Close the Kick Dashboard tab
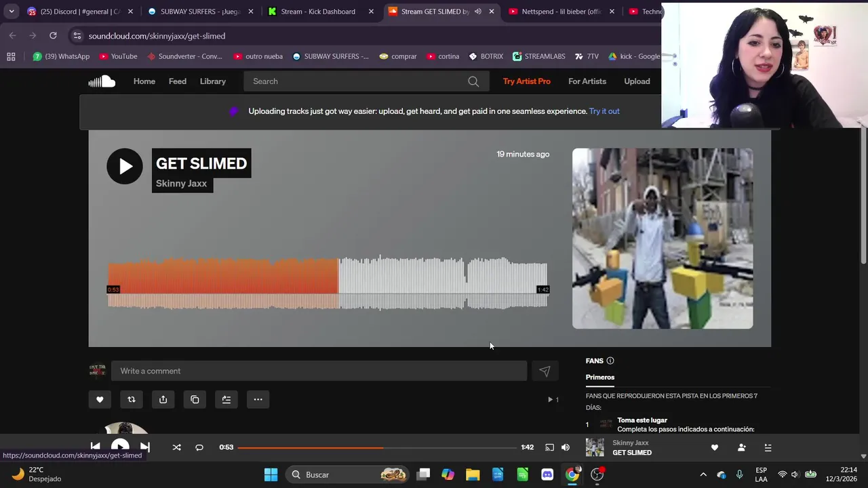868x488 pixels. tap(371, 12)
